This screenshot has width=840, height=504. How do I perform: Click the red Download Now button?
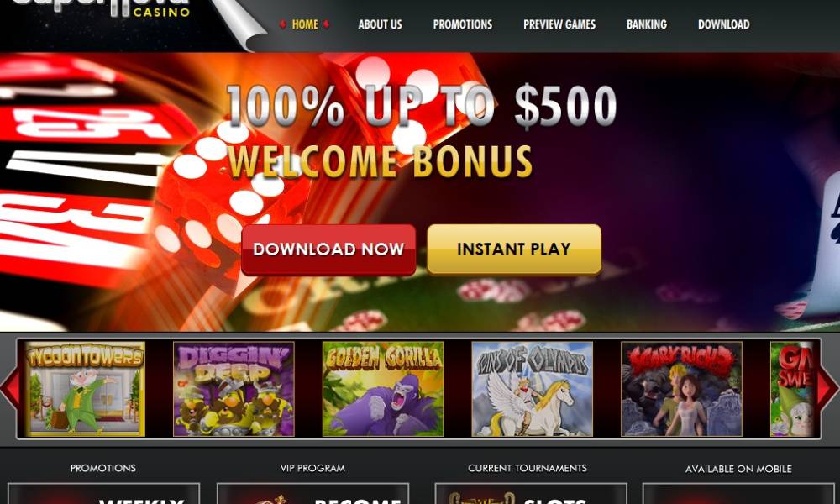point(328,249)
